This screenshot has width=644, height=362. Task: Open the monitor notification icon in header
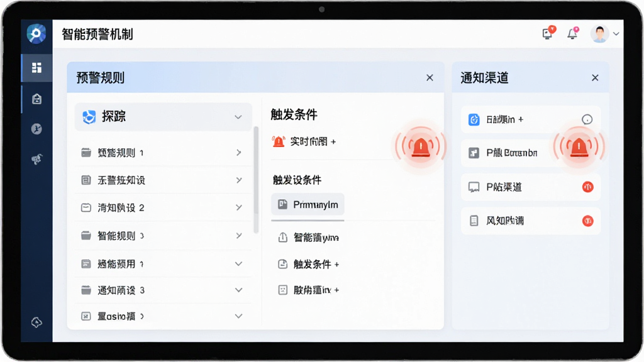(x=548, y=33)
